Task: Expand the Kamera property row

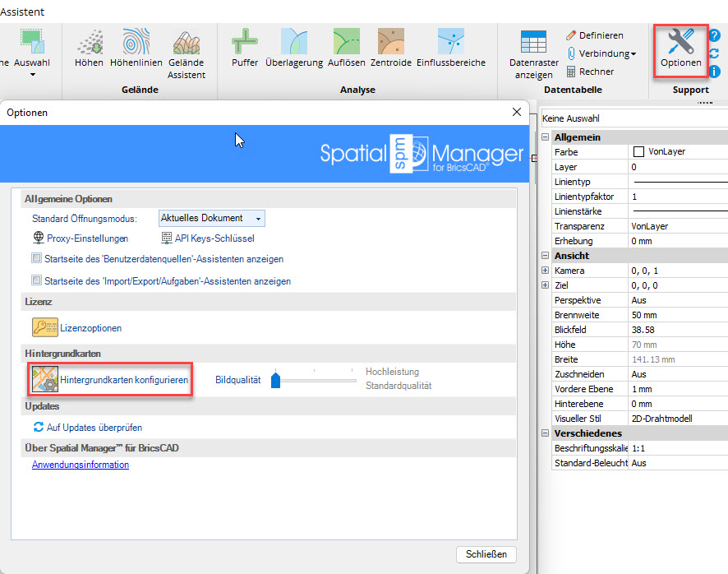Action: point(545,271)
